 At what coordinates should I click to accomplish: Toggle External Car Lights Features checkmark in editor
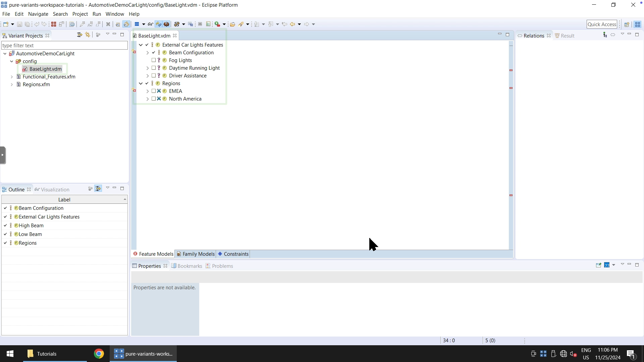[147, 45]
